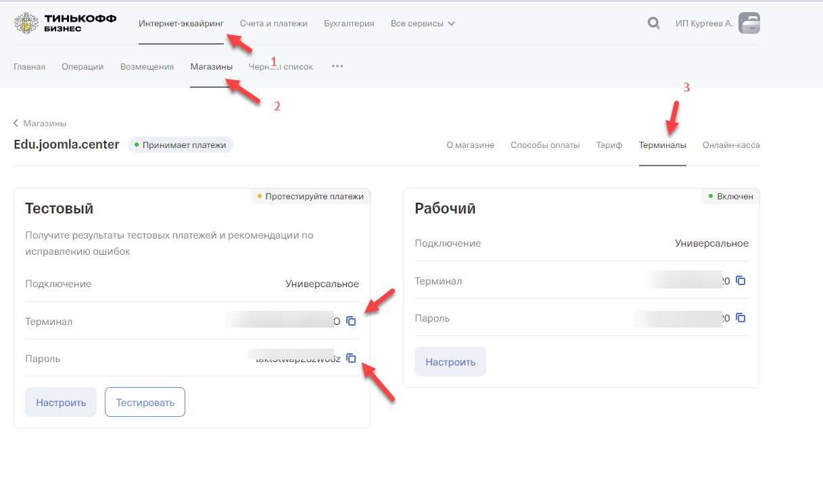Click the Терминал label in Рабочий card
This screenshot has height=504, width=823.
click(x=438, y=281)
